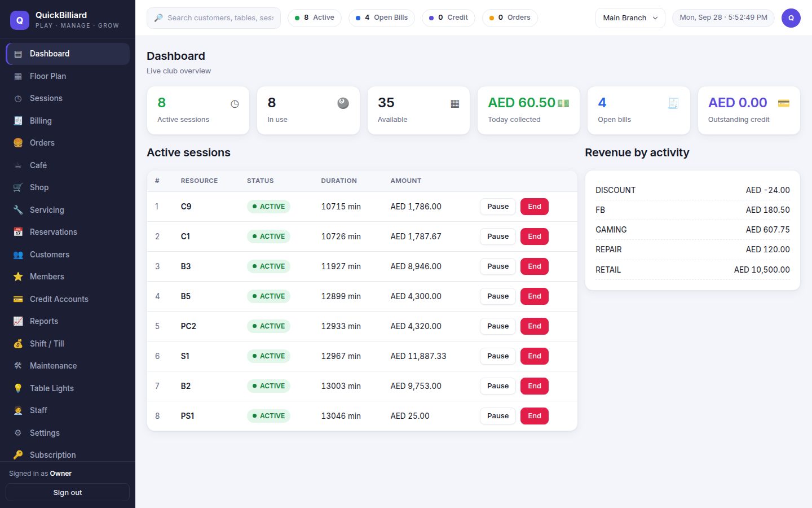Click the Maintenance tools icon
The image size is (812, 508).
coord(18,366)
